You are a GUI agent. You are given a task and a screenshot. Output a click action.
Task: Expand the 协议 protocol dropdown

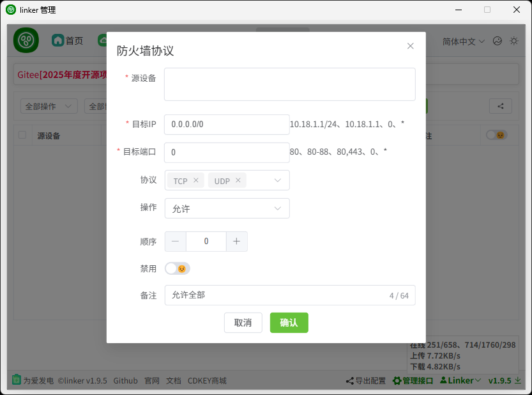[278, 181]
